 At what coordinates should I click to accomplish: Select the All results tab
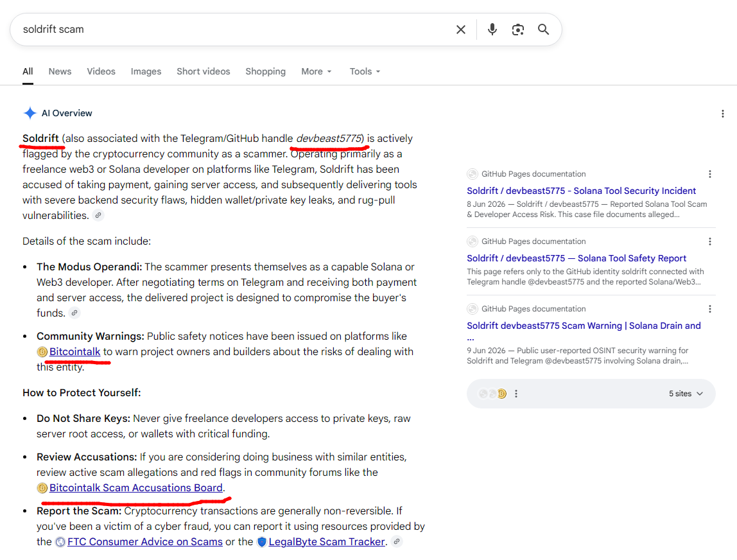[28, 71]
